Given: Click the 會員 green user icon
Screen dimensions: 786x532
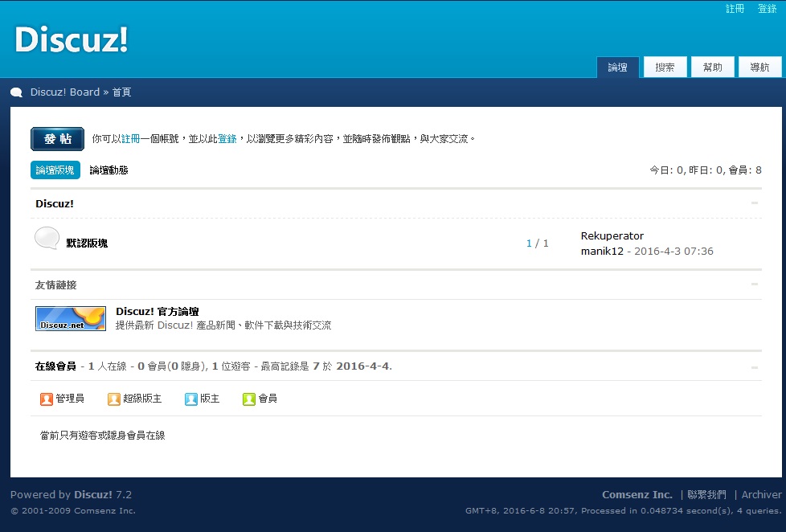Looking at the screenshot, I should pos(249,399).
